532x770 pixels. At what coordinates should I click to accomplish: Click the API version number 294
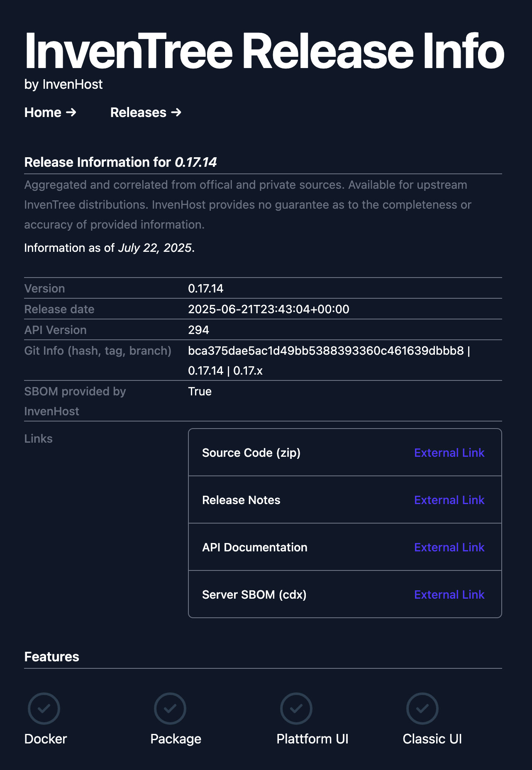[198, 330]
